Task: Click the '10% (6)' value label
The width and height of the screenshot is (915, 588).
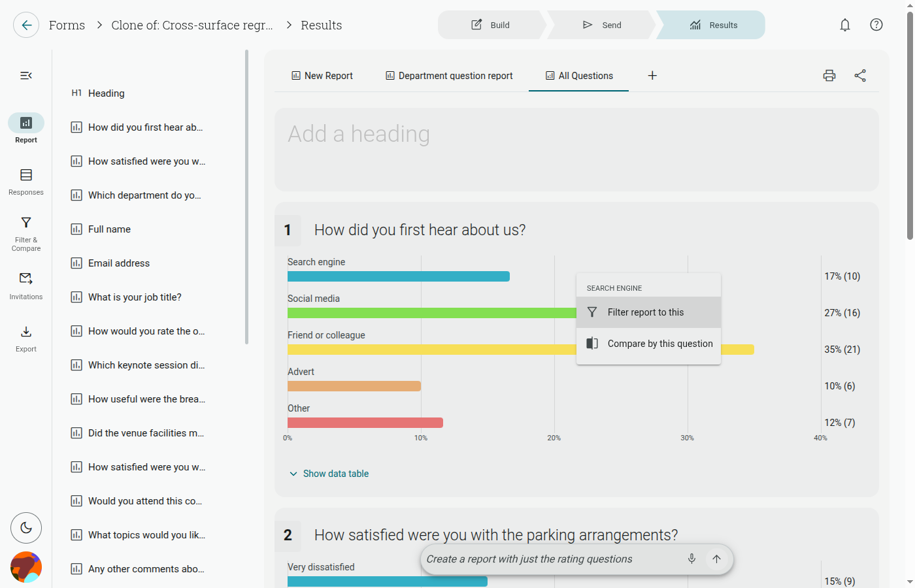Action: (x=840, y=386)
